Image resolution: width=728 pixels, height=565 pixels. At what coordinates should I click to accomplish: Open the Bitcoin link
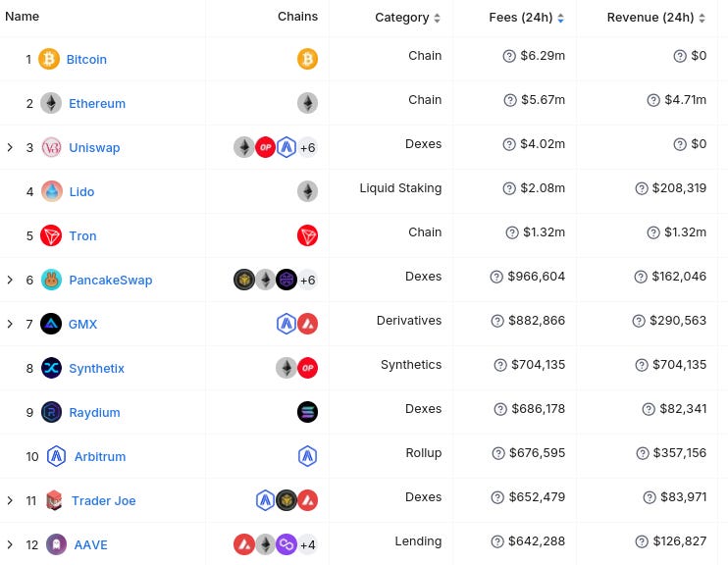click(x=86, y=60)
